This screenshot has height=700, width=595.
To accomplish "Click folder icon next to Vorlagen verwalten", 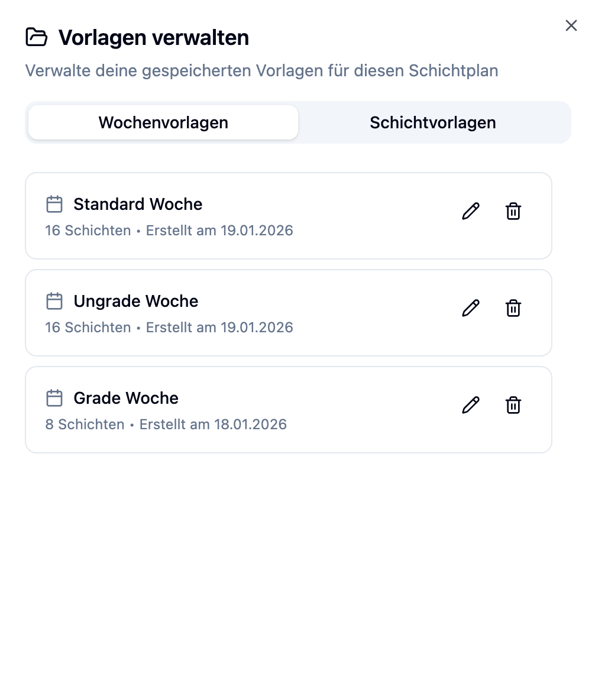I will [37, 37].
